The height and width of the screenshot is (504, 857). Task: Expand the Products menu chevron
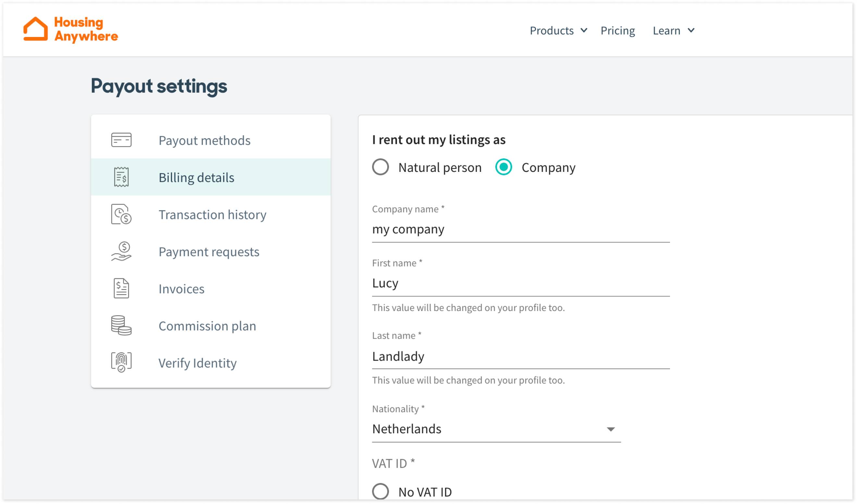coord(584,30)
